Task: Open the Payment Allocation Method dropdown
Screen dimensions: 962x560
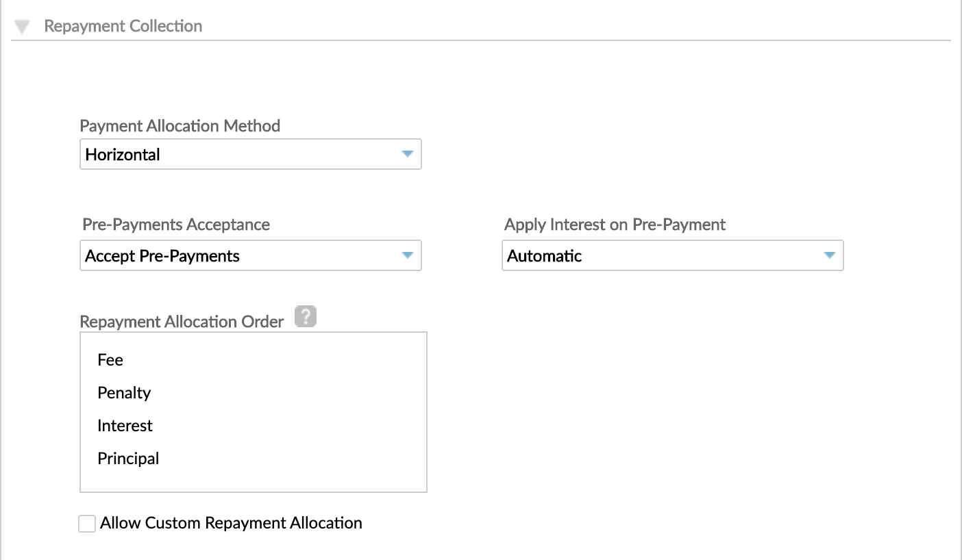Action: click(x=250, y=154)
